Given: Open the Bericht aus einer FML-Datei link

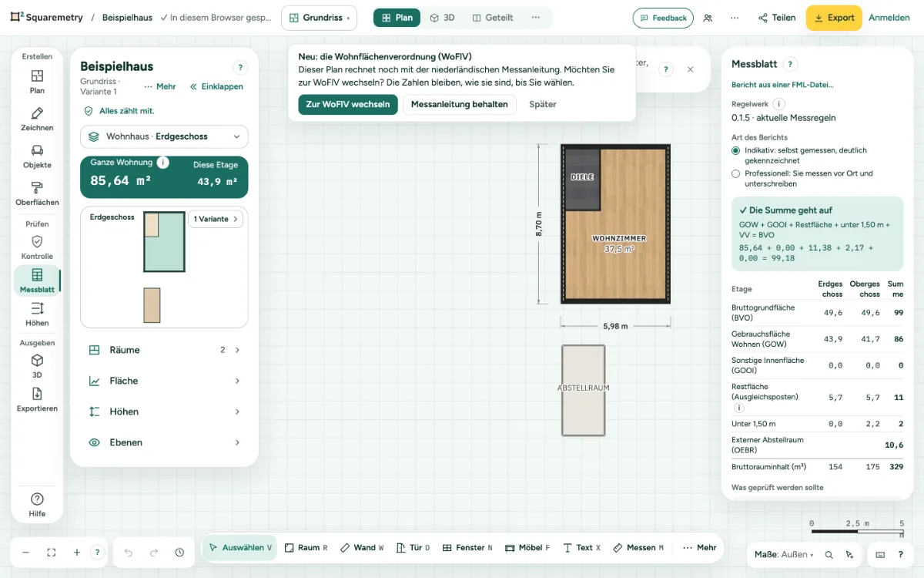Looking at the screenshot, I should point(782,85).
